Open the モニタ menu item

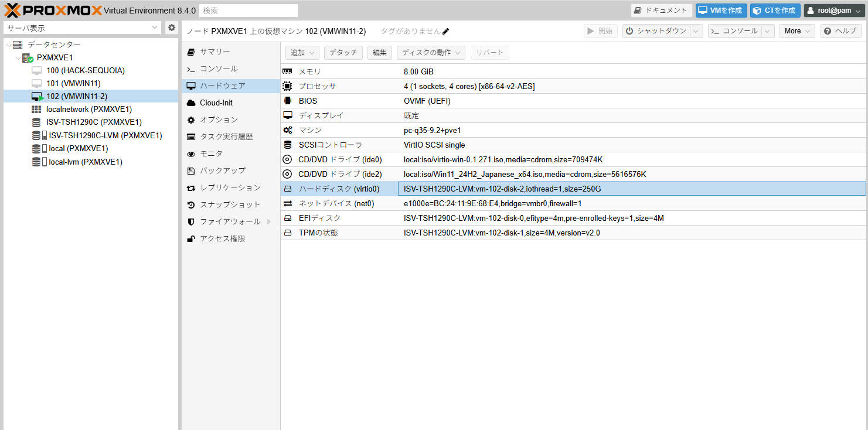(231, 154)
